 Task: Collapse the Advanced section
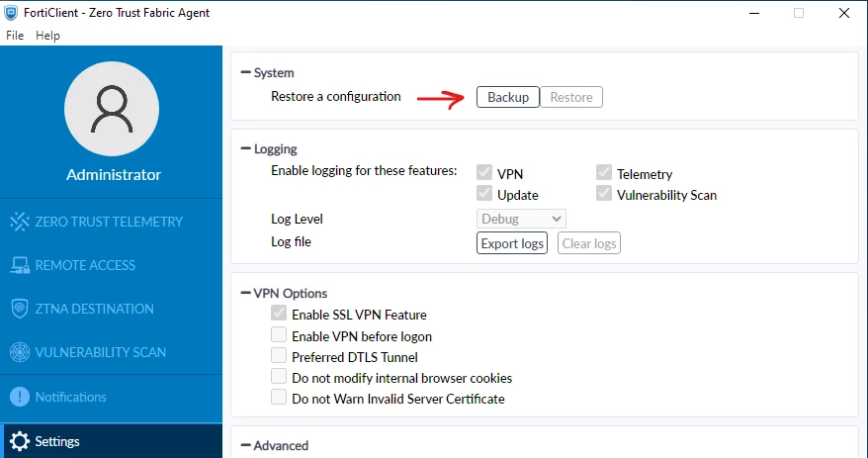246,445
